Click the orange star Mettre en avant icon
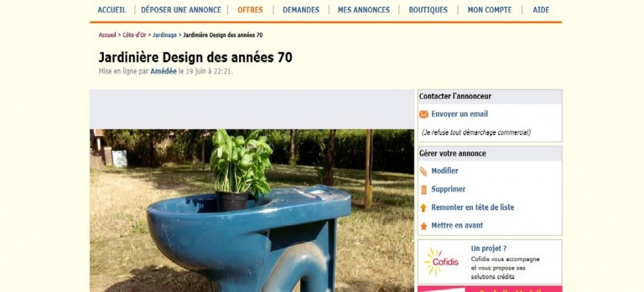Viewport: 644px width, 292px height. [x=424, y=226]
